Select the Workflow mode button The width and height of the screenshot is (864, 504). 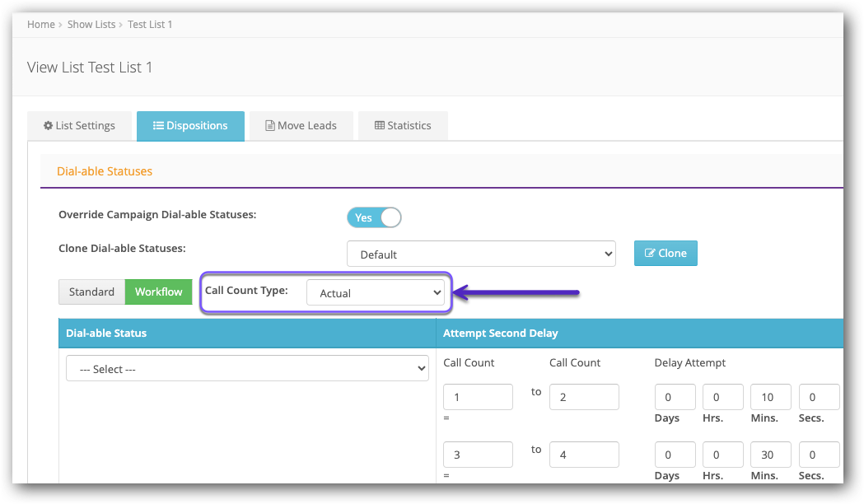point(158,292)
